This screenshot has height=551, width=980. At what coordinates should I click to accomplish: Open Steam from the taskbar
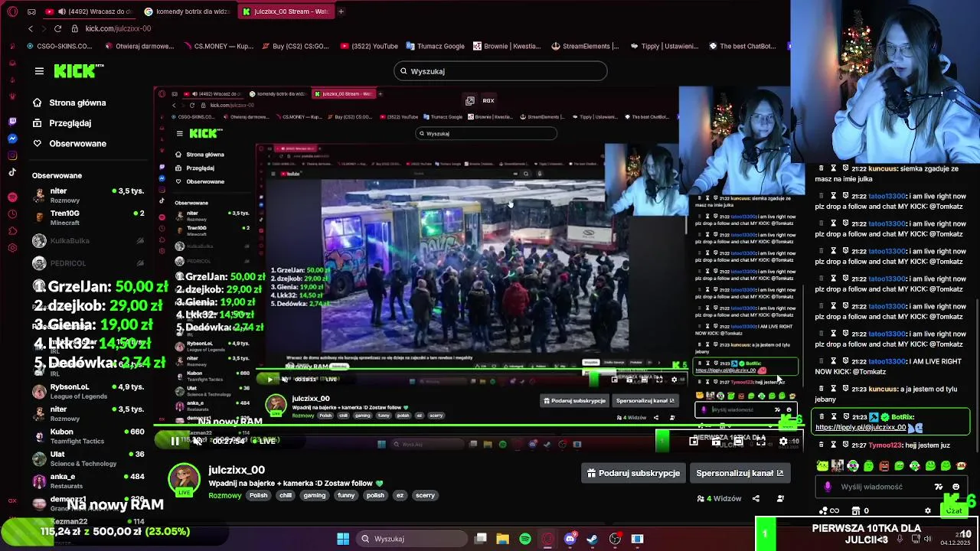coord(592,539)
